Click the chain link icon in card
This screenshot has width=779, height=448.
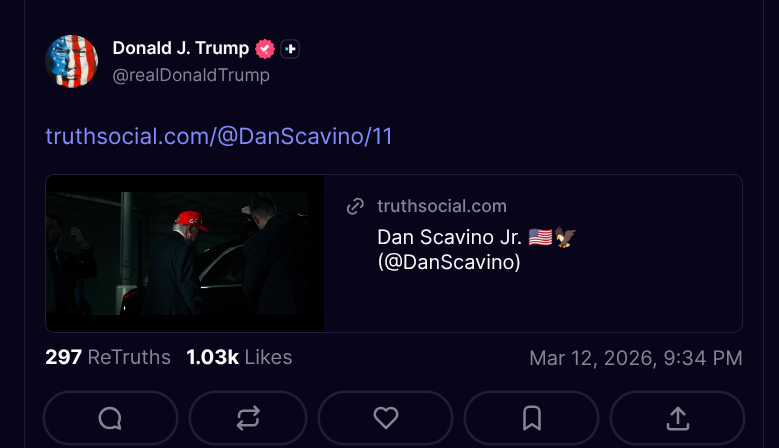355,207
